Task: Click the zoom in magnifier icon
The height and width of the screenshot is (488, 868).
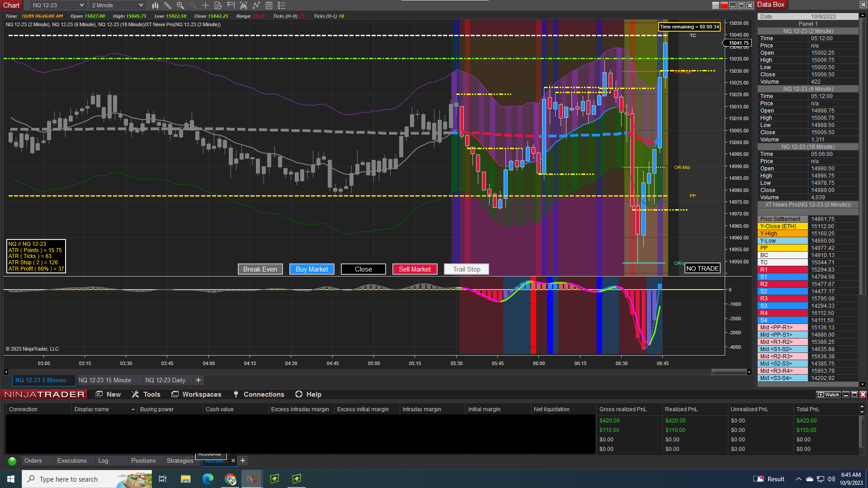Action: tap(180, 5)
